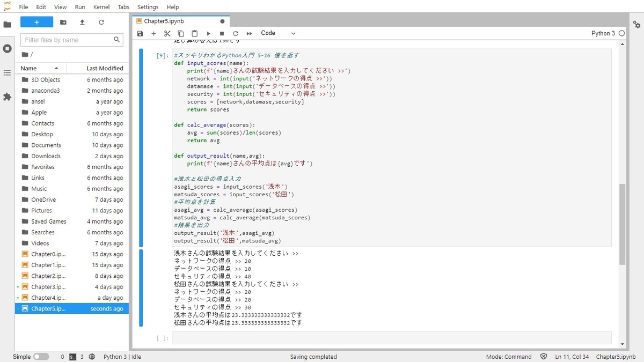The width and height of the screenshot is (644, 362).
Task: Insert a cell below with the plus icon
Action: coord(153,33)
